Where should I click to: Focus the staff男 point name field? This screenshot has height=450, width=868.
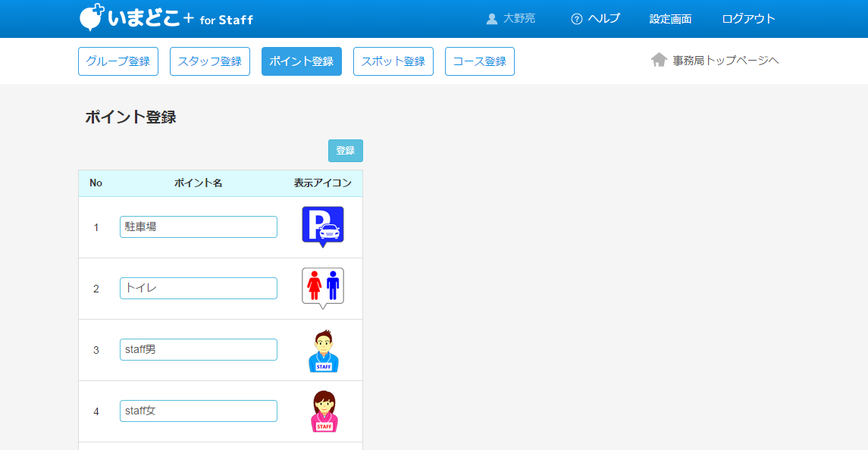tap(199, 349)
